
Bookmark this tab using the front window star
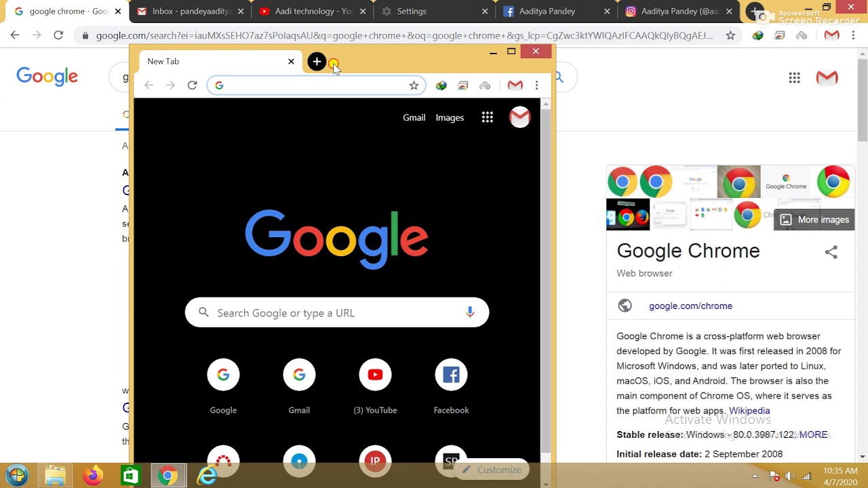coord(414,85)
